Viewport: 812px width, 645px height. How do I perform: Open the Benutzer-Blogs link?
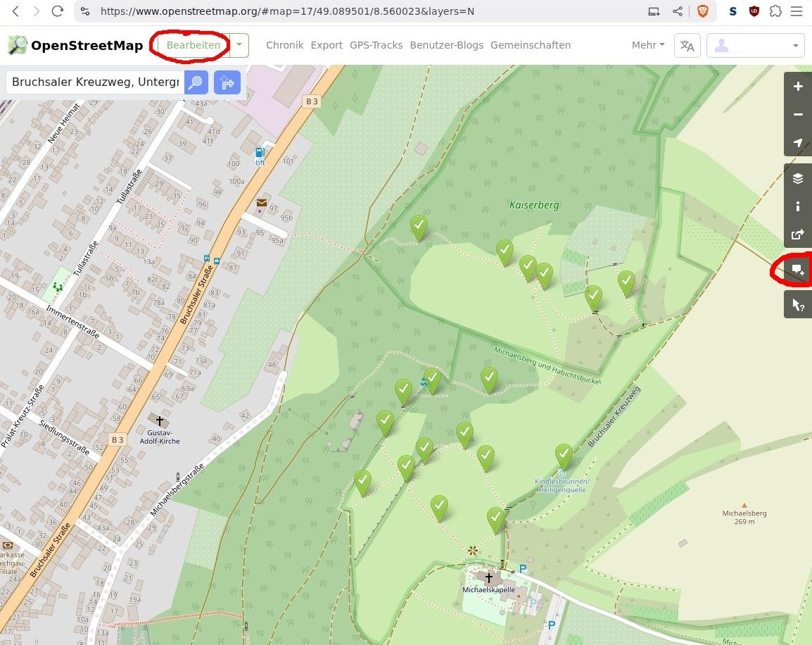tap(447, 45)
